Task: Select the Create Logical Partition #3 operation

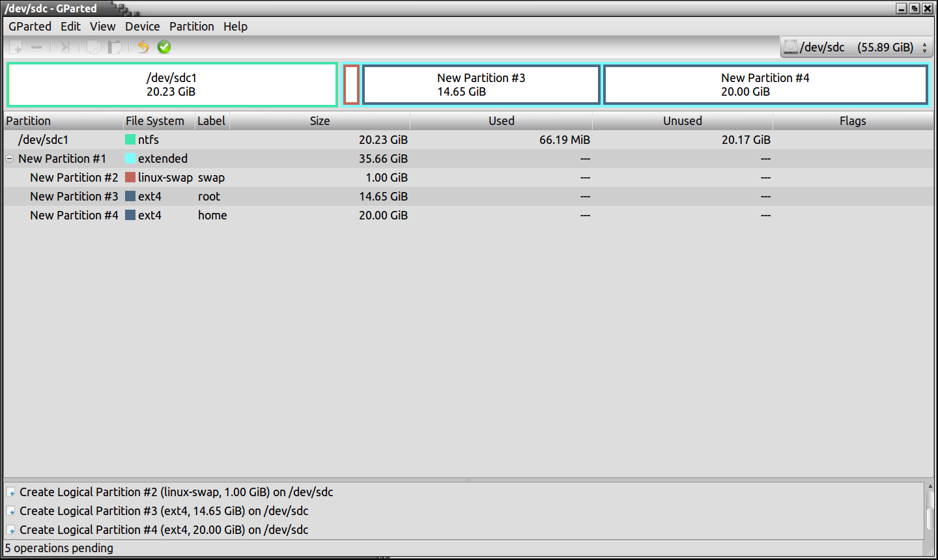Action: coord(464,511)
